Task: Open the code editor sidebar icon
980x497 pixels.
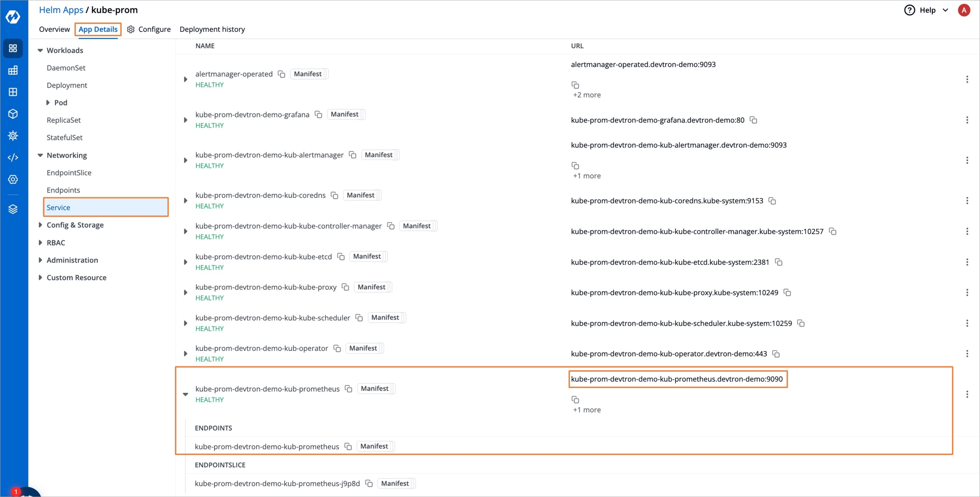Action: (x=13, y=157)
